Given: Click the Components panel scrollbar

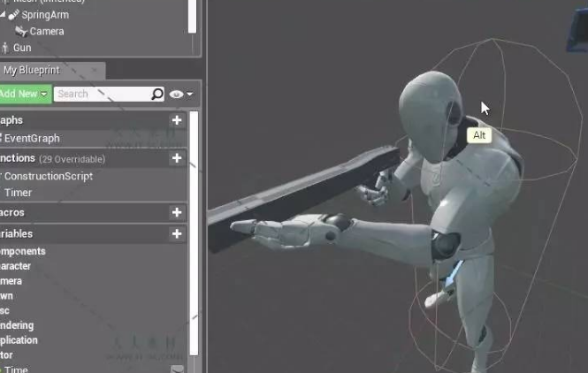Looking at the screenshot, I should click(192, 17).
